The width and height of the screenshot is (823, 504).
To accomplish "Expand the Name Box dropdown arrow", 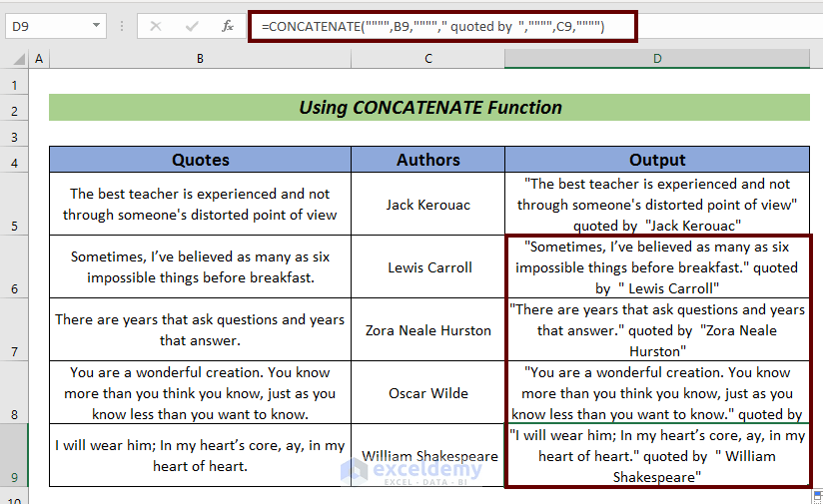I will 96,26.
